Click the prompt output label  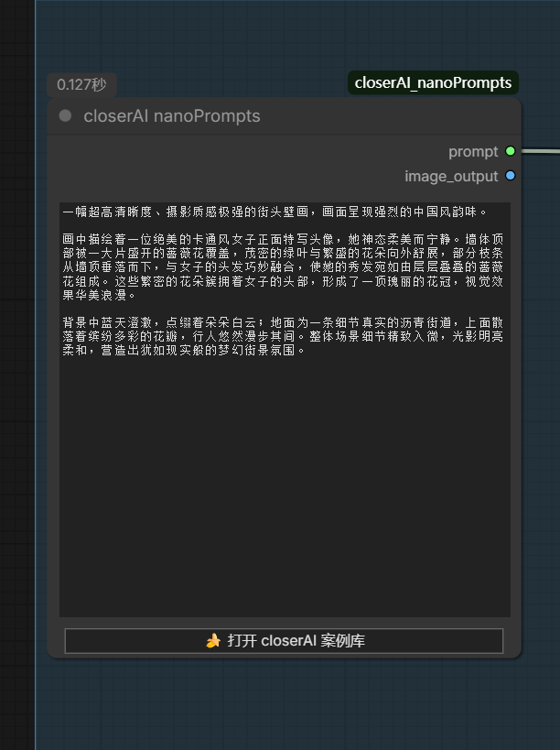(473, 152)
